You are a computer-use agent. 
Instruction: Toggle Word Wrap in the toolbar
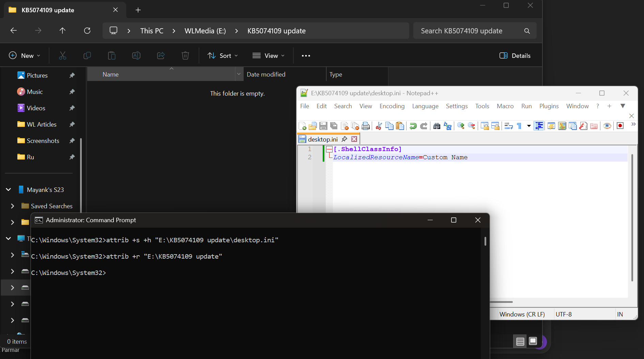[508, 126]
